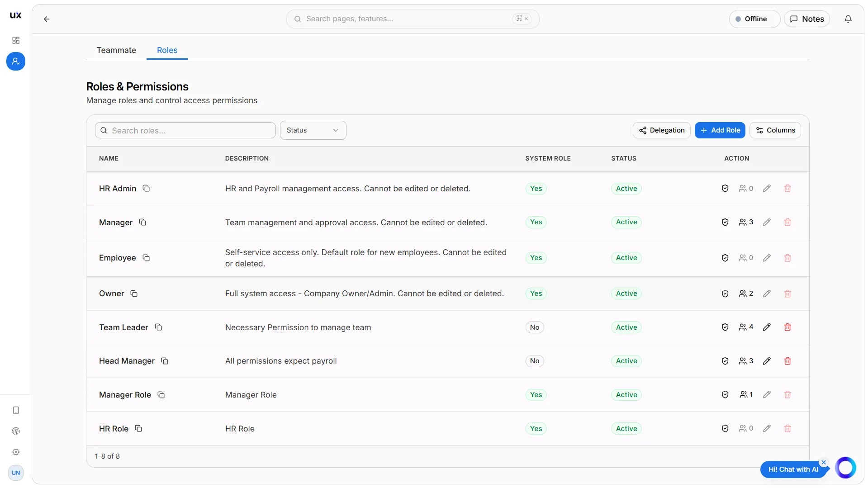Click the Team Leader role name
This screenshot has width=868, height=488.
[123, 327]
